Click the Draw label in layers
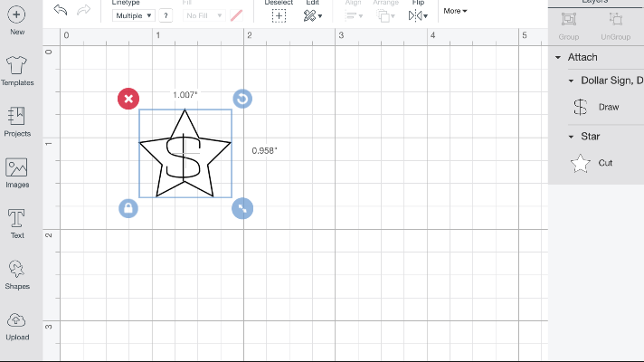Screen dimensions: 644x362 pos(609,108)
